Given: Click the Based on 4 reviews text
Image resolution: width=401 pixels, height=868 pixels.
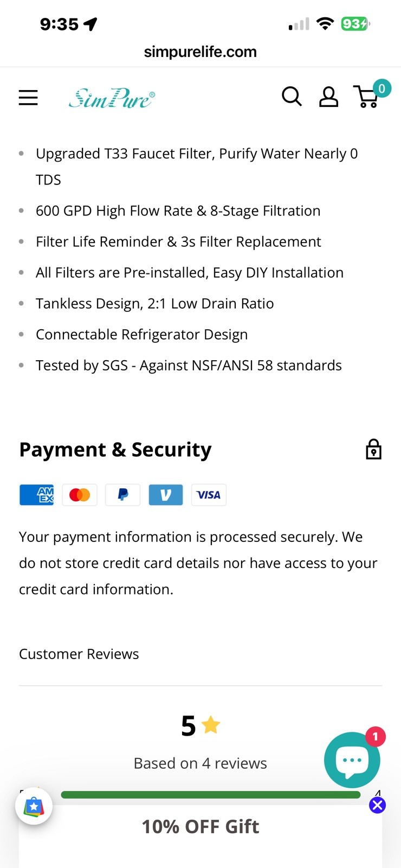Looking at the screenshot, I should (x=200, y=763).
